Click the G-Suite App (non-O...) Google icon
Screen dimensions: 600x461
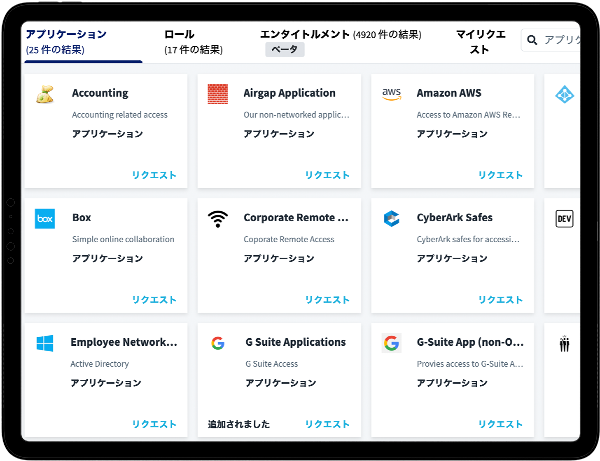(391, 343)
